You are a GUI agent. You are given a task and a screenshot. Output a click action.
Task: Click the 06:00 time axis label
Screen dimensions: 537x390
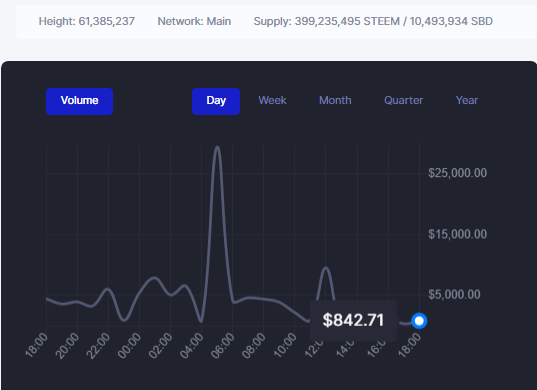[x=223, y=345]
